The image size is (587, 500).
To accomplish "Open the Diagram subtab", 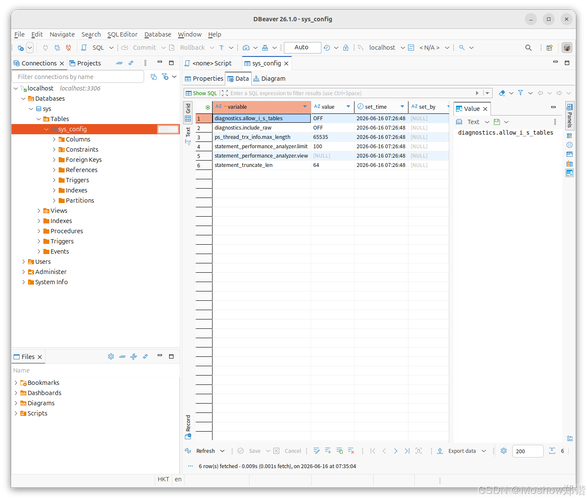I will (270, 79).
